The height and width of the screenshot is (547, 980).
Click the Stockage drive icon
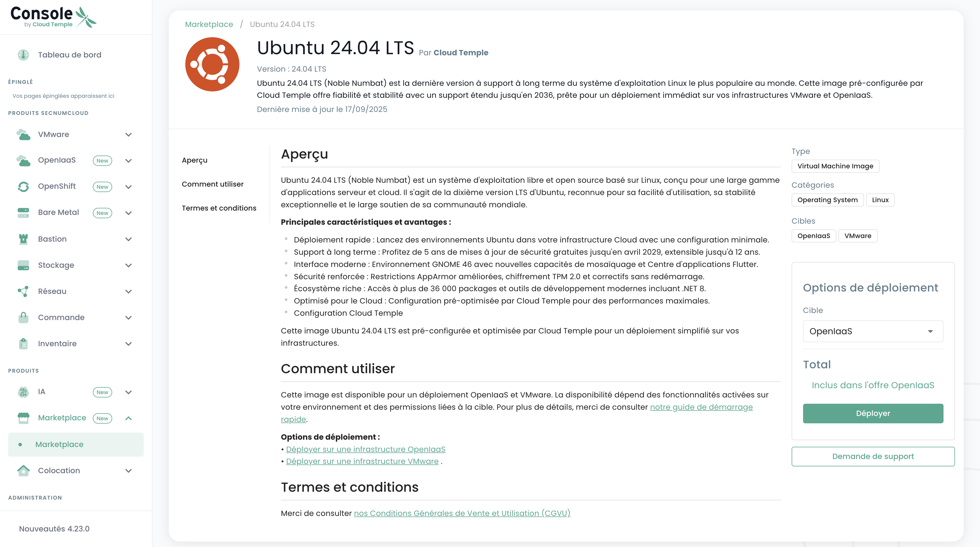coord(23,265)
